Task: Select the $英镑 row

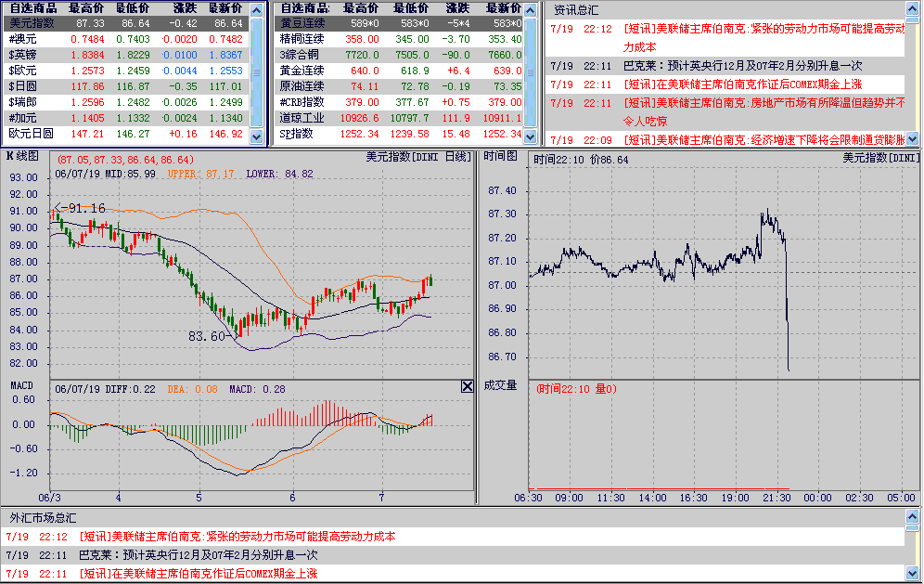Action: pyautogui.click(x=127, y=55)
